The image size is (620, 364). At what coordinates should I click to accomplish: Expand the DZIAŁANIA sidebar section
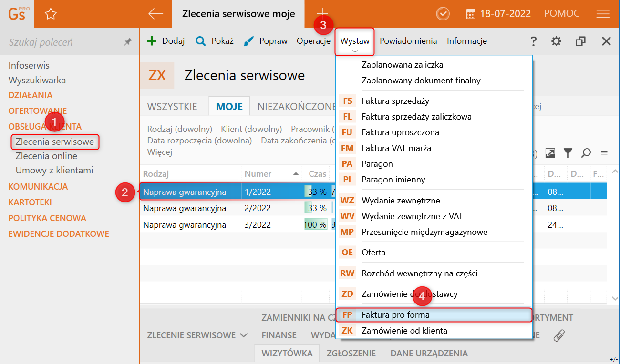coord(31,95)
